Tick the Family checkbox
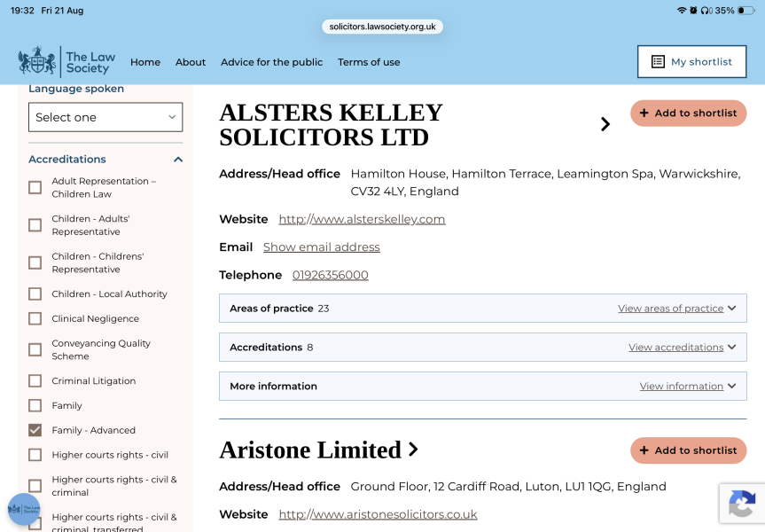Screen dimensions: 765x532 [x=35, y=405]
